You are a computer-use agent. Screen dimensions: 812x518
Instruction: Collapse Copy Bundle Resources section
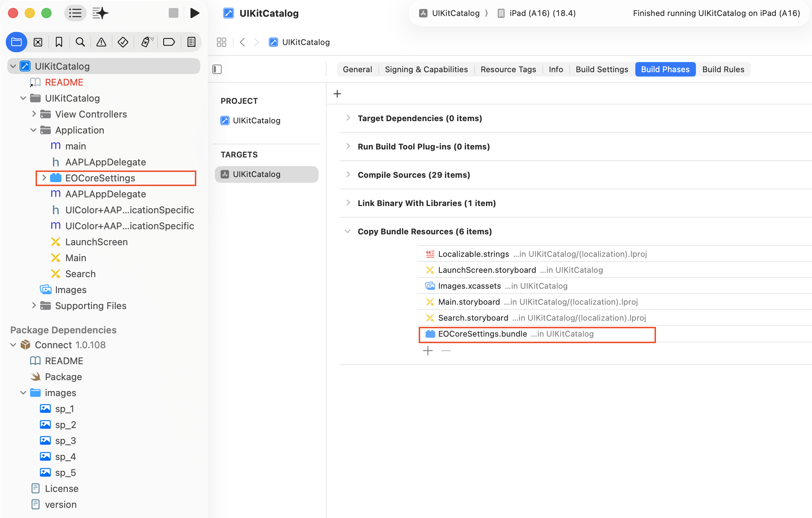347,231
